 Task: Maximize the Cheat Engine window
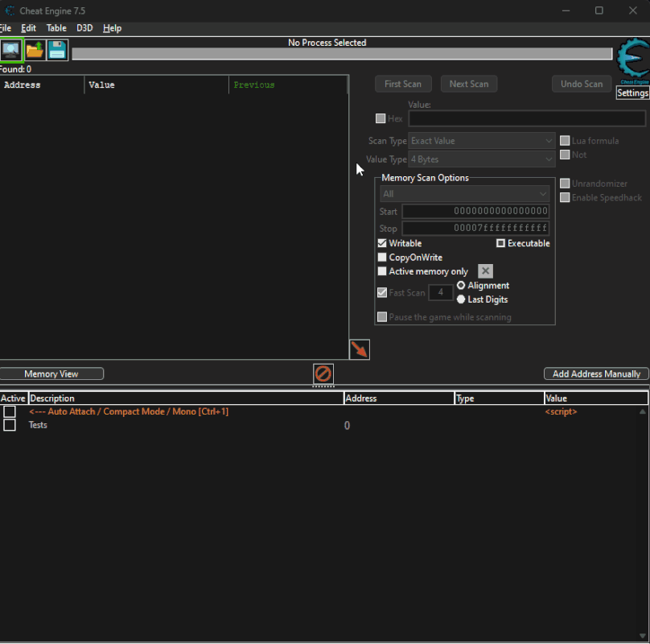click(599, 10)
